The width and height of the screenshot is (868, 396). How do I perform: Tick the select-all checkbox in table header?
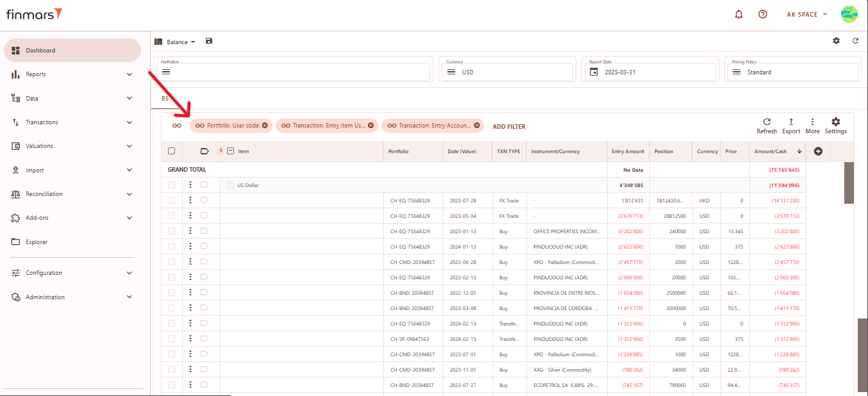point(171,151)
